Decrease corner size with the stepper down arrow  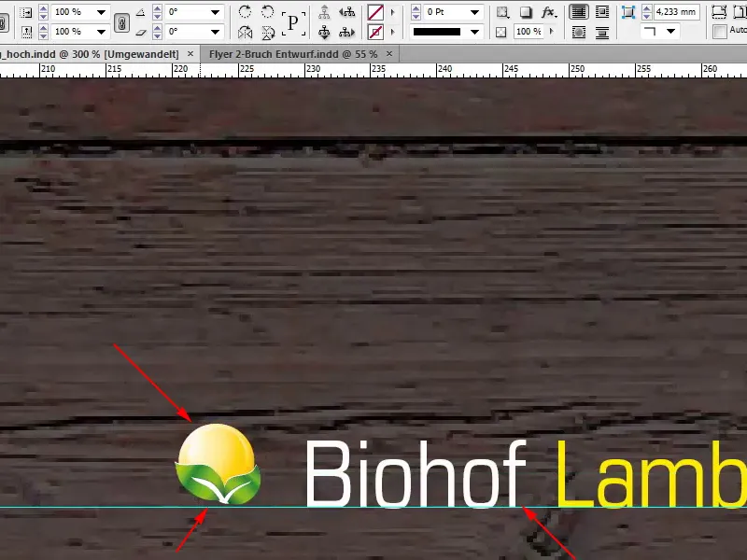pos(646,16)
